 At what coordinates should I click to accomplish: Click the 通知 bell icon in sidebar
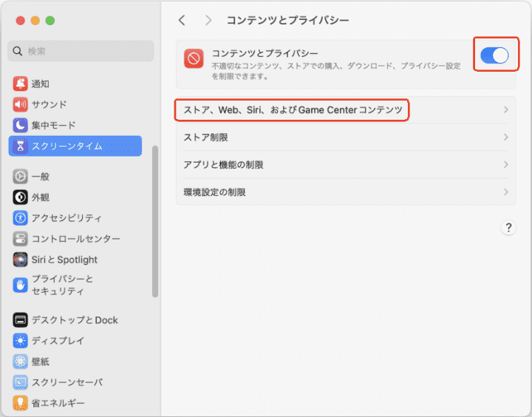(x=20, y=84)
